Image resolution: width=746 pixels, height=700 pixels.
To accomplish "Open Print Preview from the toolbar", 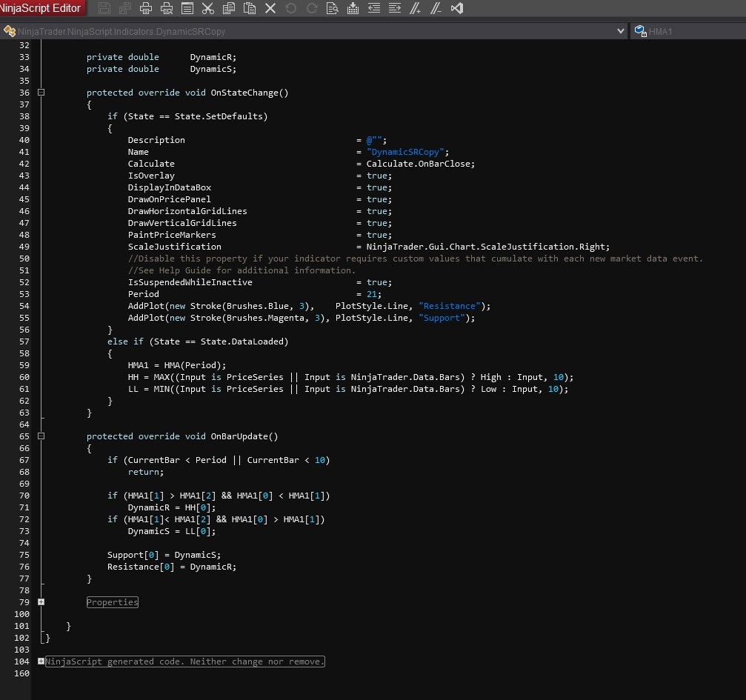I will pos(167,9).
